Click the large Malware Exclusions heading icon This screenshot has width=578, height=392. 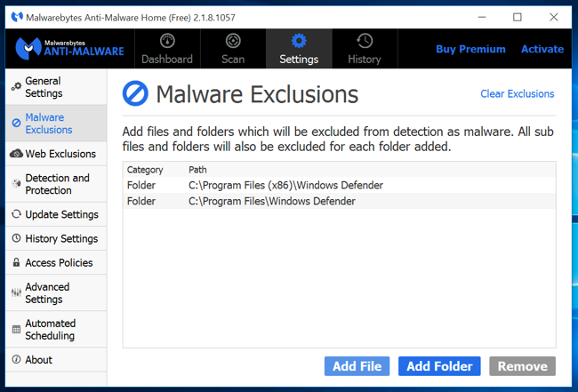click(135, 93)
